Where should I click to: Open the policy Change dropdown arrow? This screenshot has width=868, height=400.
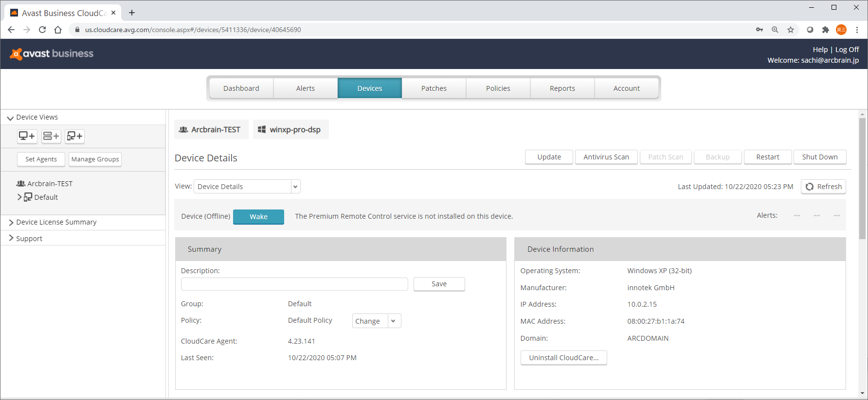pyautogui.click(x=394, y=321)
